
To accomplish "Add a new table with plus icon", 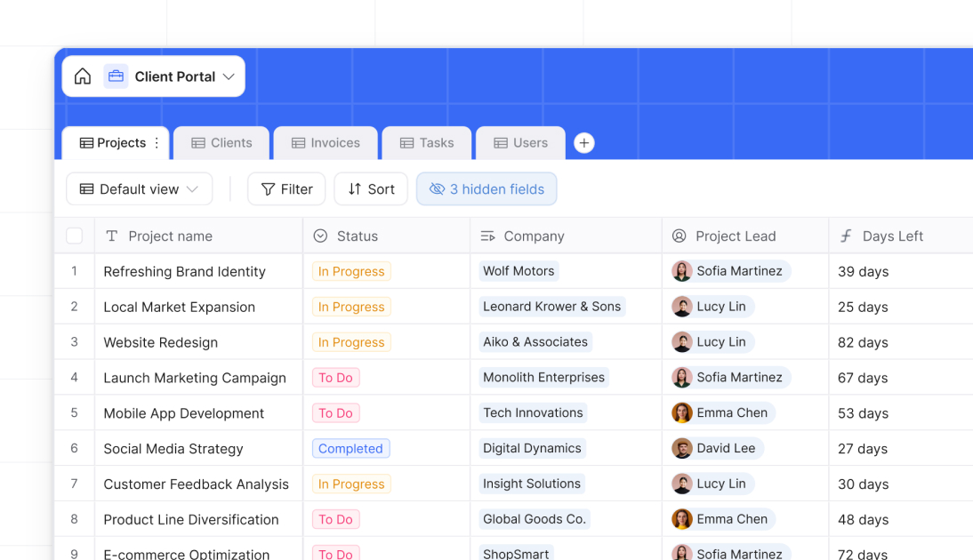I will (583, 143).
